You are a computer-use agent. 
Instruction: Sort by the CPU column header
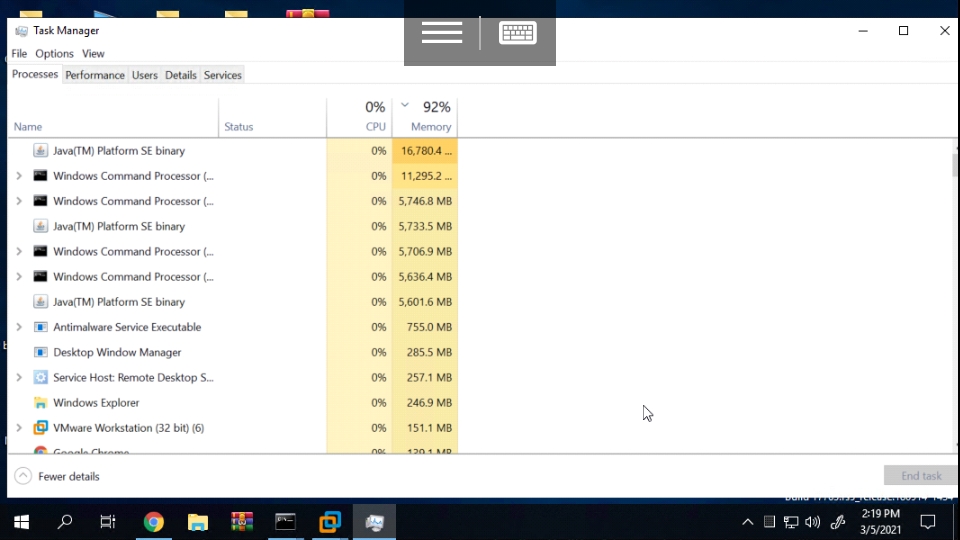click(x=359, y=118)
